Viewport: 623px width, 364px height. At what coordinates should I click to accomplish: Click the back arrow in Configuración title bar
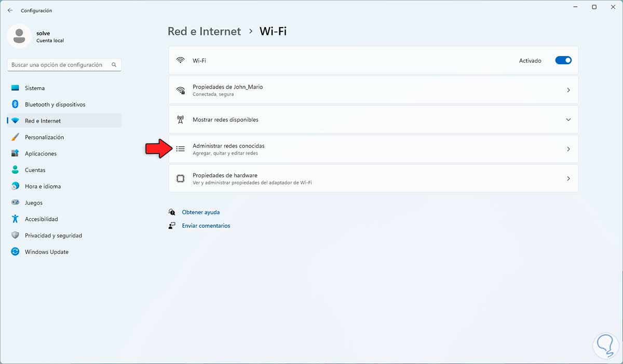click(x=10, y=10)
